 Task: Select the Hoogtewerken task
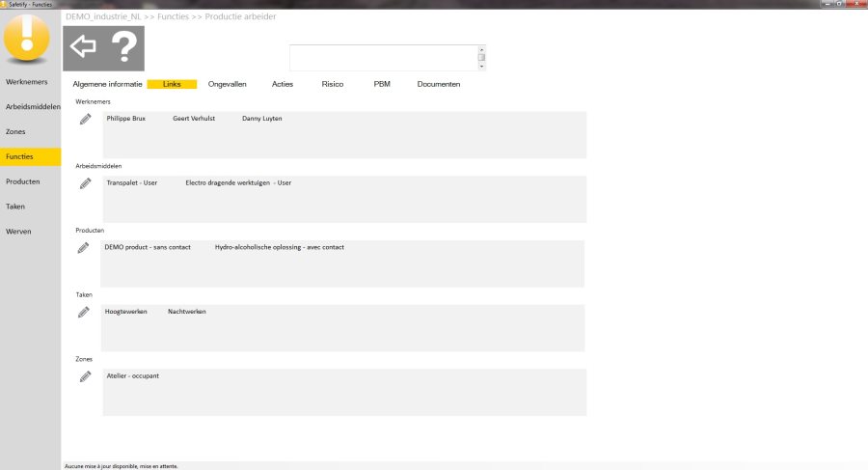tap(125, 312)
